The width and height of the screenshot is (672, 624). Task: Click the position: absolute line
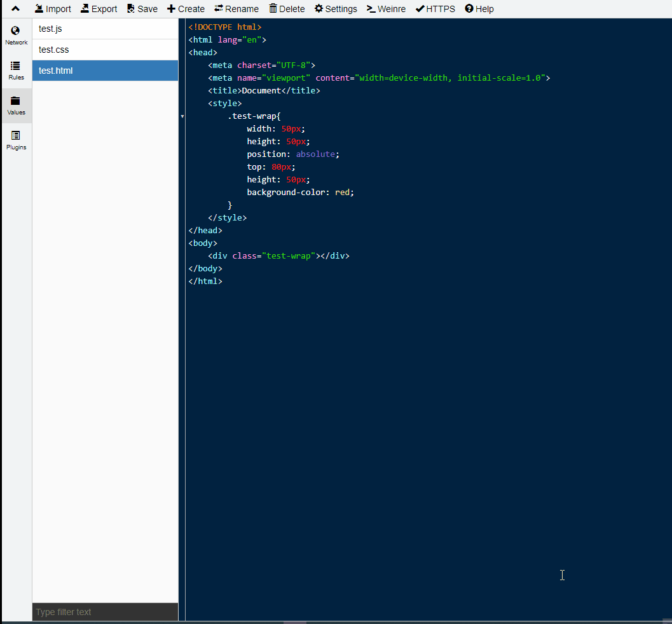click(x=293, y=154)
